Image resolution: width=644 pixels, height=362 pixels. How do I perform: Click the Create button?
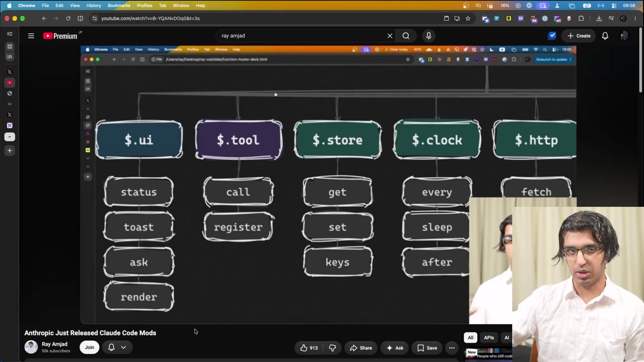[579, 36]
